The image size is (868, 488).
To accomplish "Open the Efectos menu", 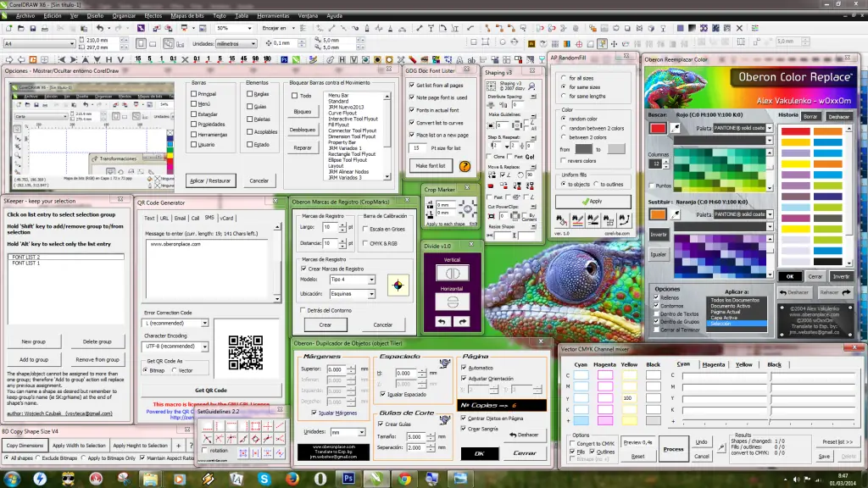I will pos(153,16).
